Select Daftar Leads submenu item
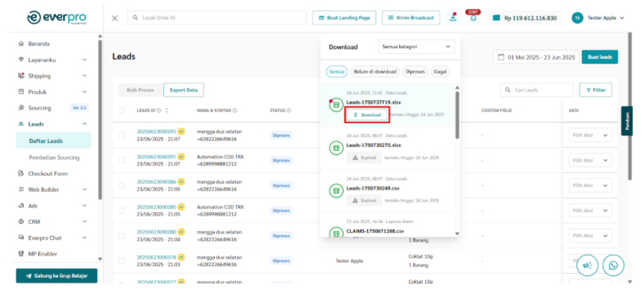This screenshot has height=294, width=644. tap(53, 140)
